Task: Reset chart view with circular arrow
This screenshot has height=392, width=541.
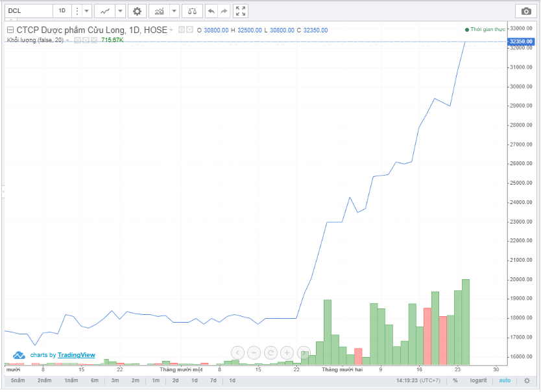Action: click(x=270, y=352)
